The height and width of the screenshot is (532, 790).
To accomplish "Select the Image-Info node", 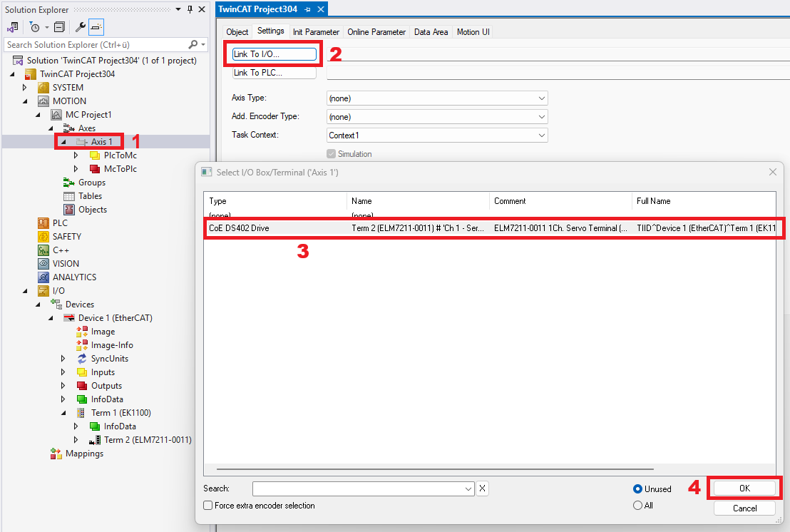I will (112, 345).
